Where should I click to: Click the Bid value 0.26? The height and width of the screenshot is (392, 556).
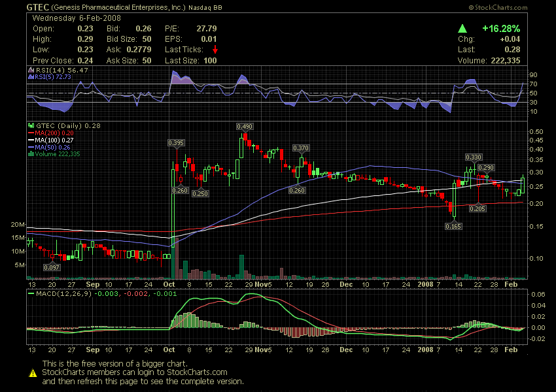(144, 29)
